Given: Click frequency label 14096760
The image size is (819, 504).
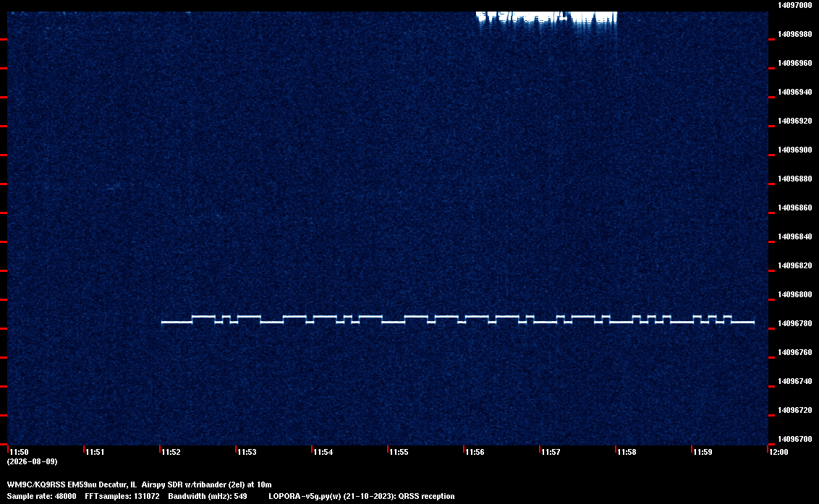Looking at the screenshot, I should pos(794,352).
